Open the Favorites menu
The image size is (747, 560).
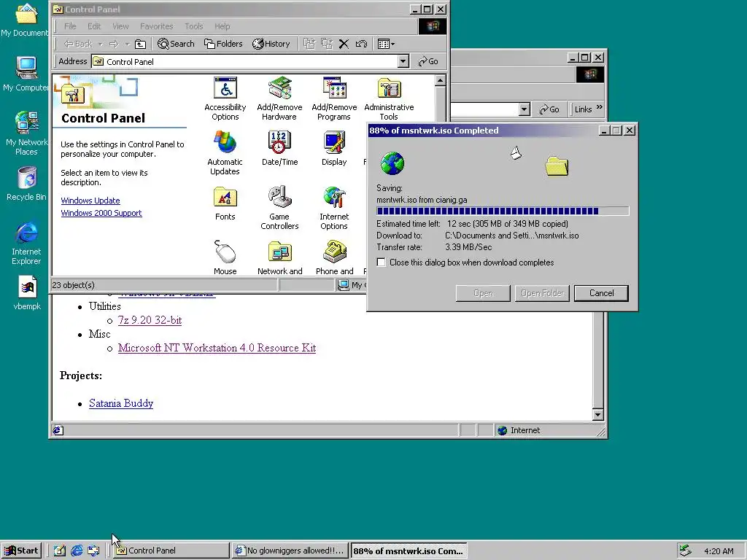156,26
